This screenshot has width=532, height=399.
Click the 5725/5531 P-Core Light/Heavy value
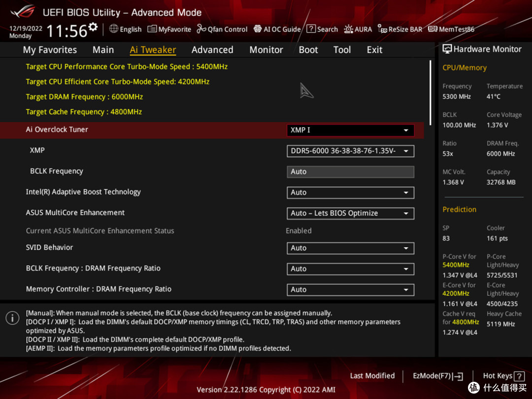502,275
